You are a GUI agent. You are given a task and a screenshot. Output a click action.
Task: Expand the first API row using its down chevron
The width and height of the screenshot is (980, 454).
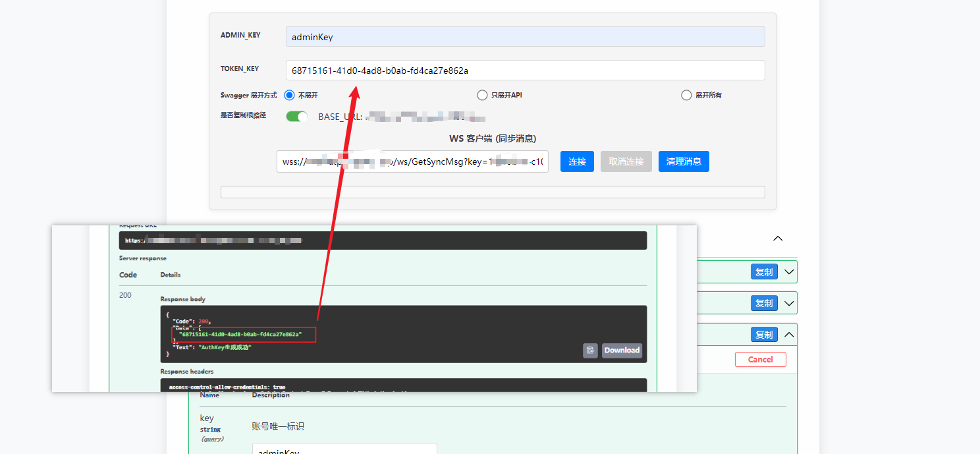point(789,272)
